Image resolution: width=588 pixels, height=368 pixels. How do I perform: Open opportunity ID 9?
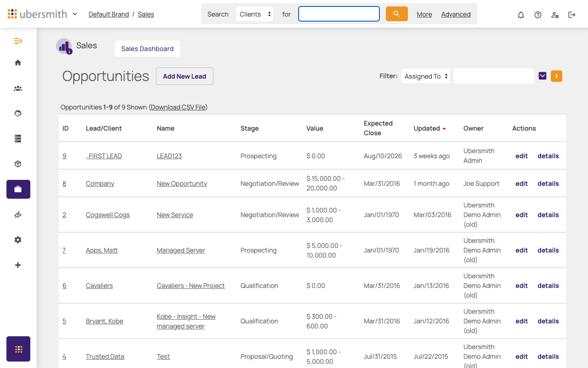[64, 156]
